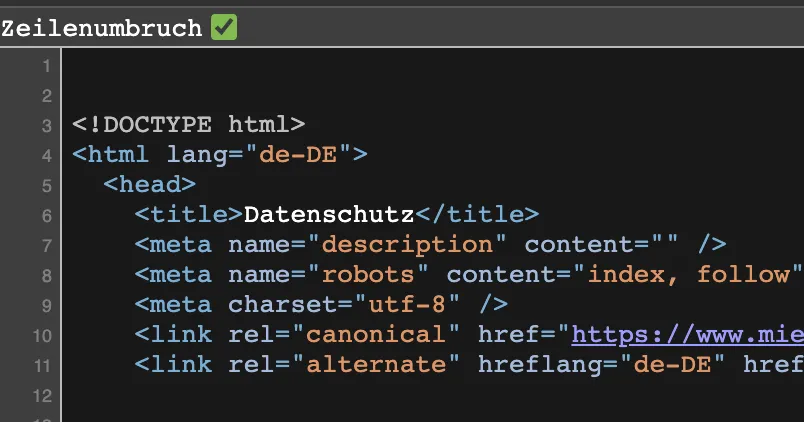Click the "description" attribute value

[x=407, y=245]
